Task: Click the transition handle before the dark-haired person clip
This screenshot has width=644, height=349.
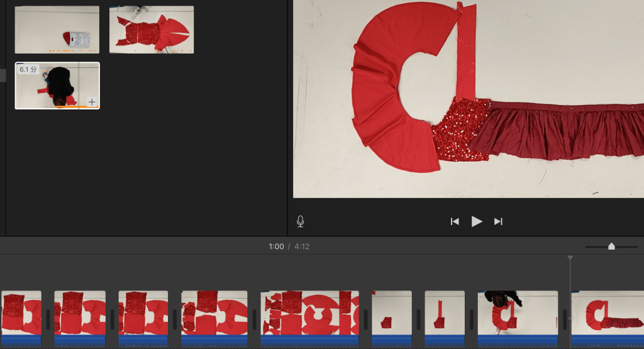Action: (471, 319)
